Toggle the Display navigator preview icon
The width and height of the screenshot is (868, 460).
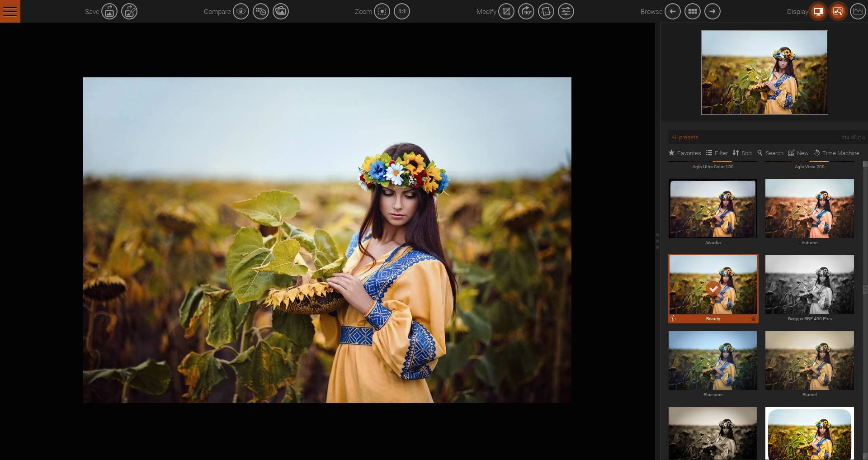coord(838,11)
